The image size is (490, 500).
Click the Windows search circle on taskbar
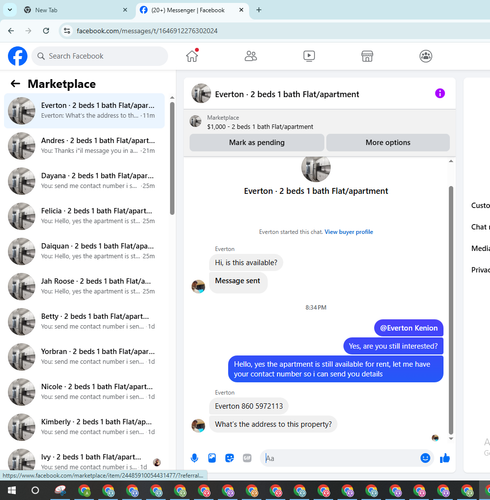tap(35, 490)
